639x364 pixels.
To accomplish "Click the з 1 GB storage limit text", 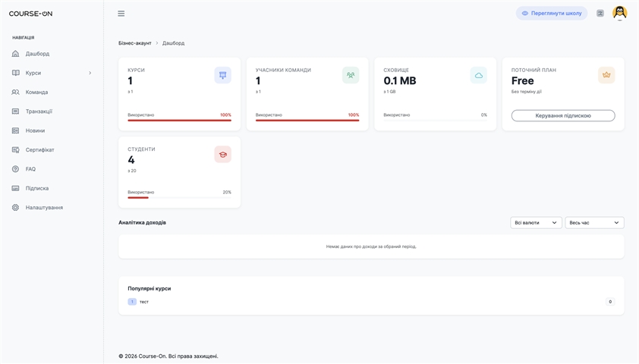I will coord(389,92).
